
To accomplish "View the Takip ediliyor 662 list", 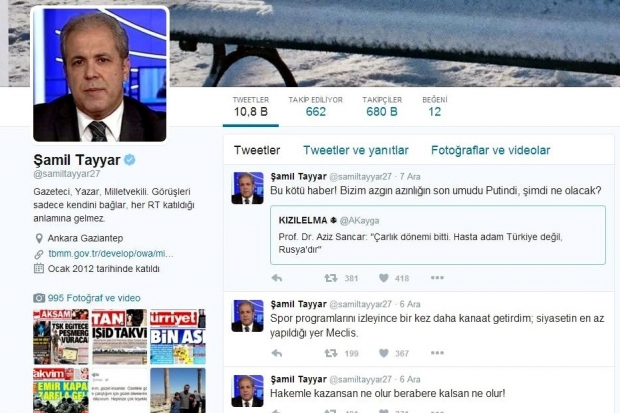I will point(316,107).
